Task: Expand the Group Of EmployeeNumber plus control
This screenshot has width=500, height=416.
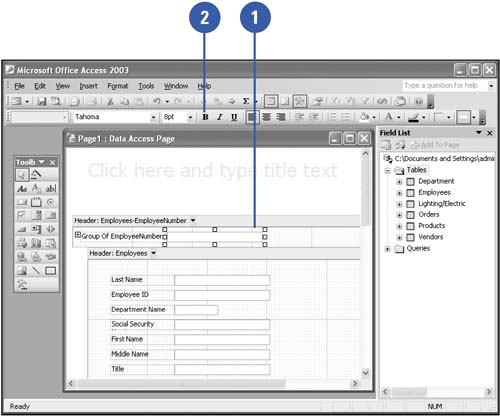Action: click(77, 235)
